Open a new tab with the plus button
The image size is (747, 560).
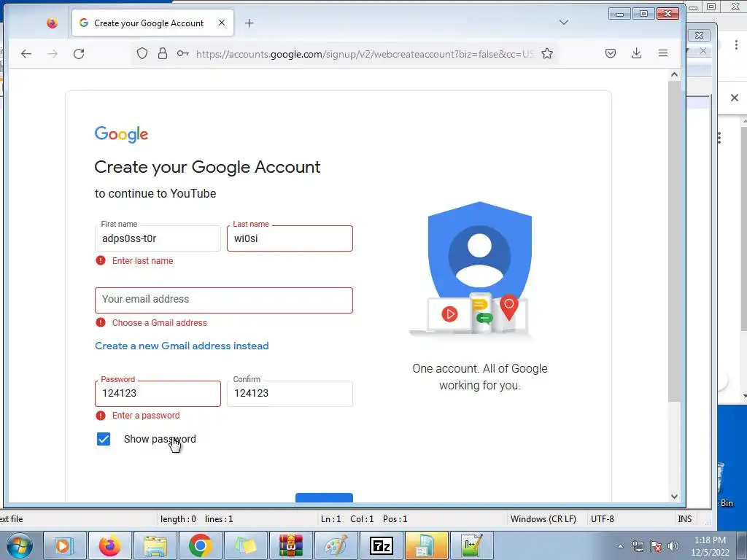click(249, 23)
